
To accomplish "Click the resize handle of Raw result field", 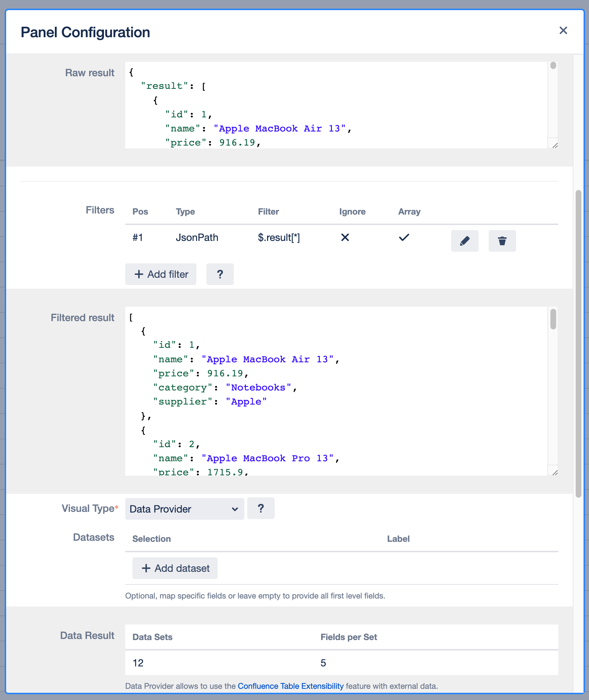I will [x=555, y=146].
